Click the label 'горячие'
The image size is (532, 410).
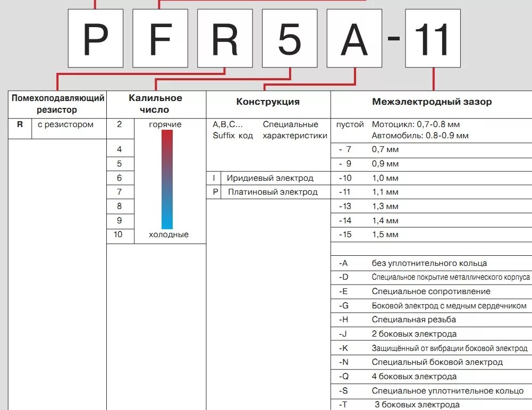[x=165, y=124]
